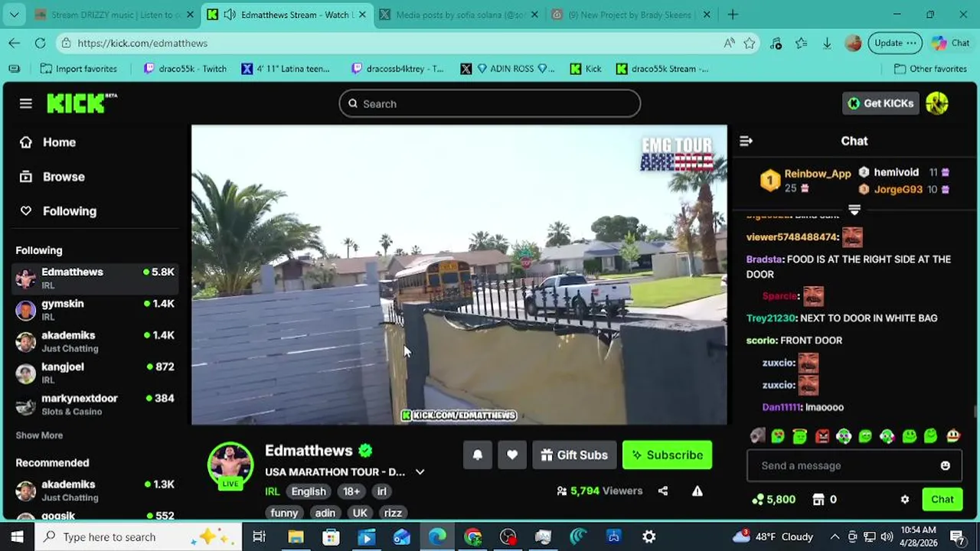Expand the stream title dropdown chevron
Viewport: 980px width, 551px height.
(x=420, y=472)
